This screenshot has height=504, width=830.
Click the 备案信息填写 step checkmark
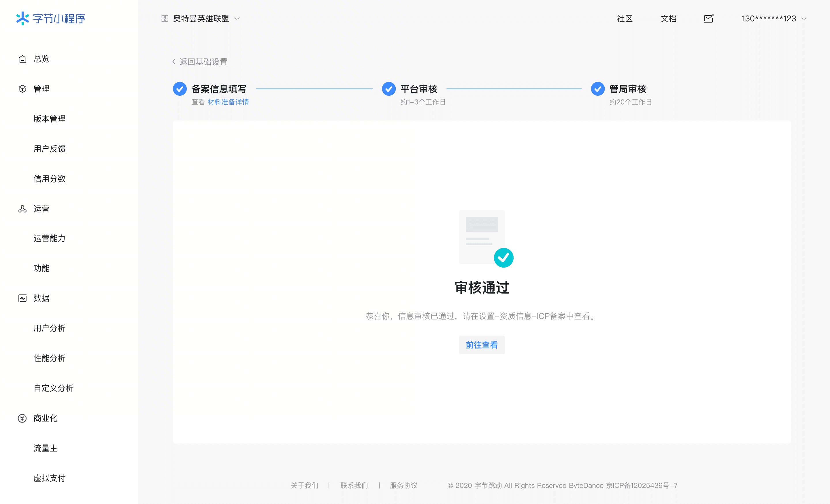point(180,89)
